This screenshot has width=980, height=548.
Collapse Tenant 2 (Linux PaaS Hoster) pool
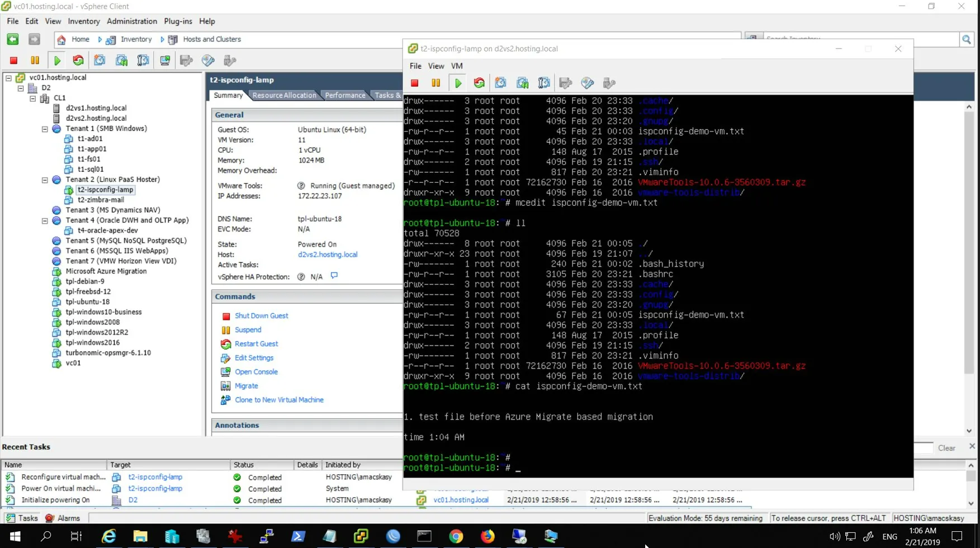click(x=45, y=179)
